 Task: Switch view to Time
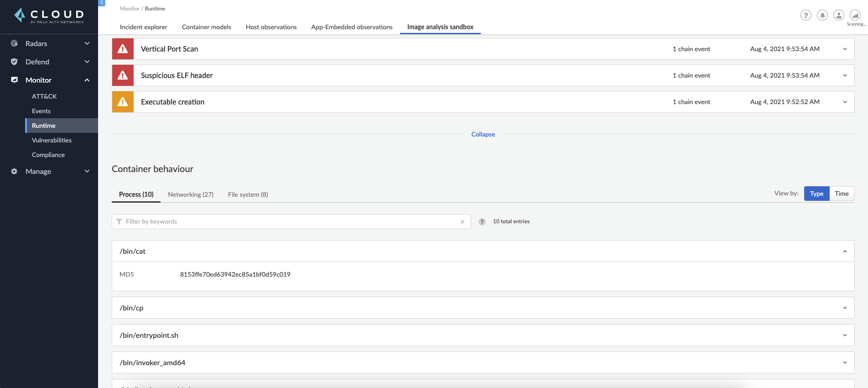pos(842,194)
